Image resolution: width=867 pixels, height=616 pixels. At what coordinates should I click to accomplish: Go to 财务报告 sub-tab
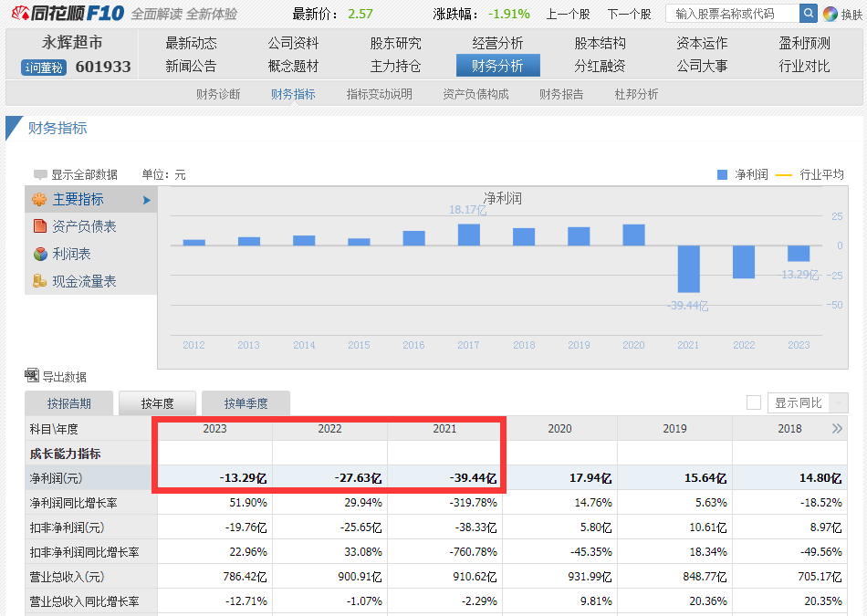[x=561, y=94]
